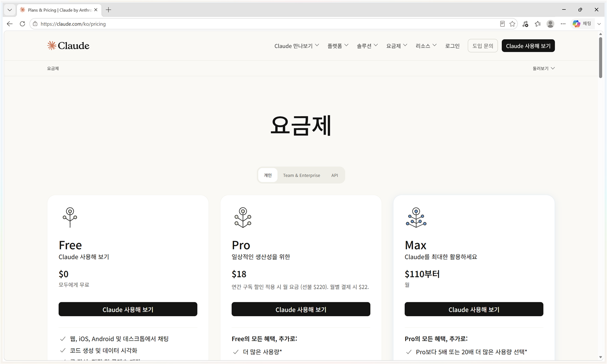Click the scroll down arrow of scrollbar

point(601,357)
